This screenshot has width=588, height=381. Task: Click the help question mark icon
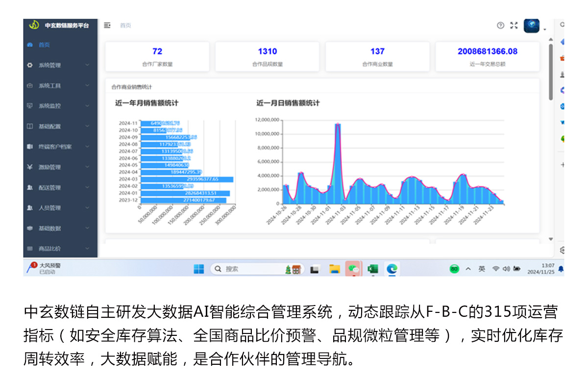point(500,25)
